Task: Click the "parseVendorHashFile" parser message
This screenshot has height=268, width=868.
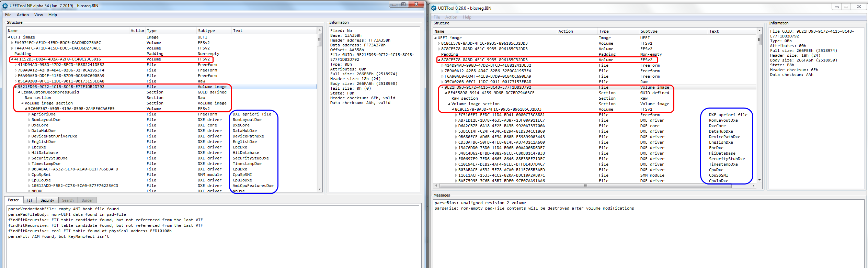Action: (x=64, y=209)
